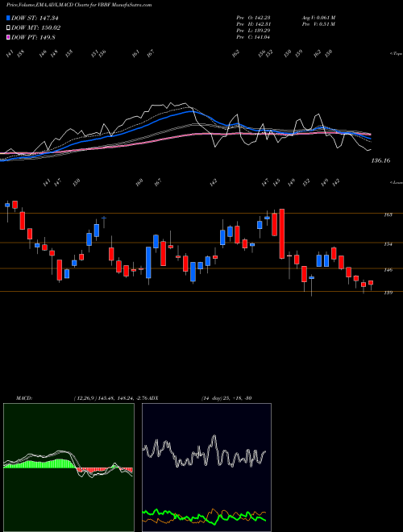Click the MACD: label
This screenshot has height=532, width=403.
coord(24,397)
